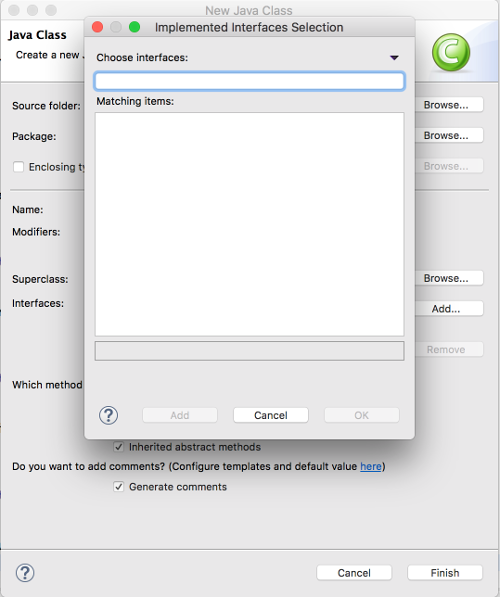The width and height of the screenshot is (500, 597).
Task: Click the status field below Matching items
Action: coord(249,351)
